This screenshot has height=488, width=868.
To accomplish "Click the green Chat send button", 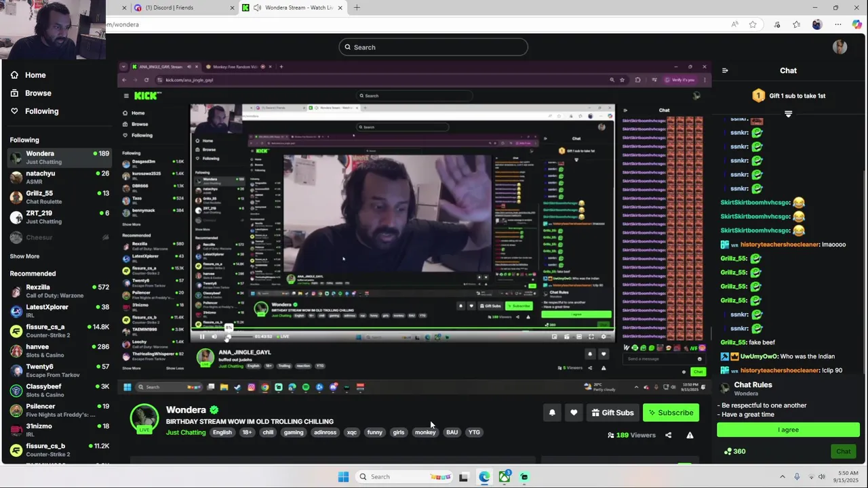I will [x=843, y=451].
